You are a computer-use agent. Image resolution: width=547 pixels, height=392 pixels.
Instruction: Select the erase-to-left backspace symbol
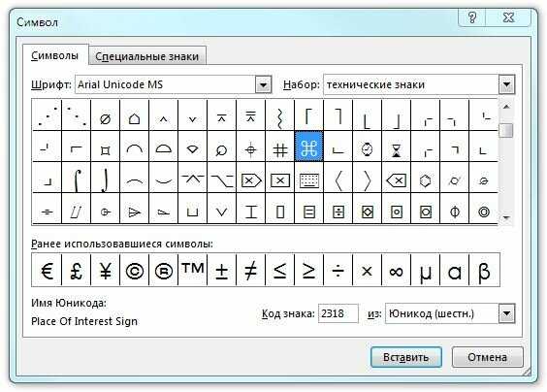click(x=396, y=180)
